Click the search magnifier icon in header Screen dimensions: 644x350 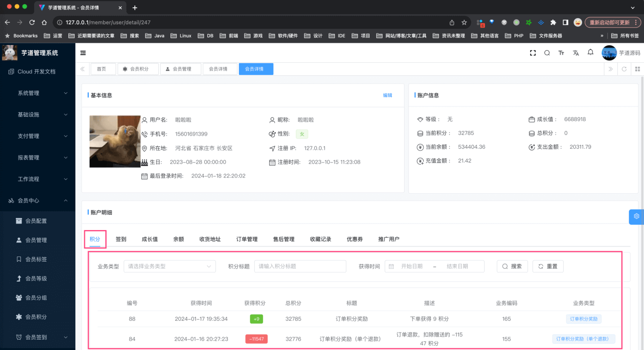[x=547, y=53]
